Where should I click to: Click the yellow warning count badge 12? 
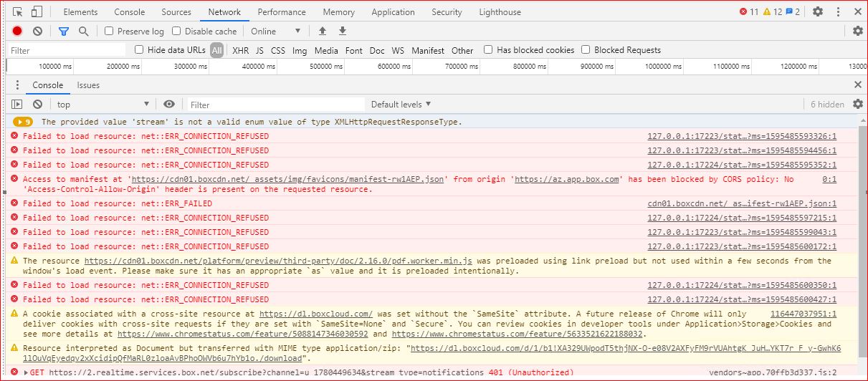click(772, 12)
